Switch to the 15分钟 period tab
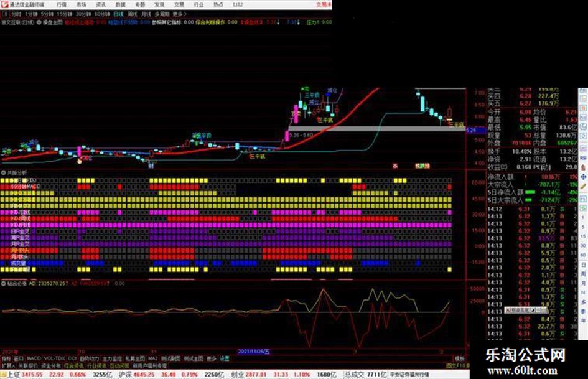 click(64, 14)
